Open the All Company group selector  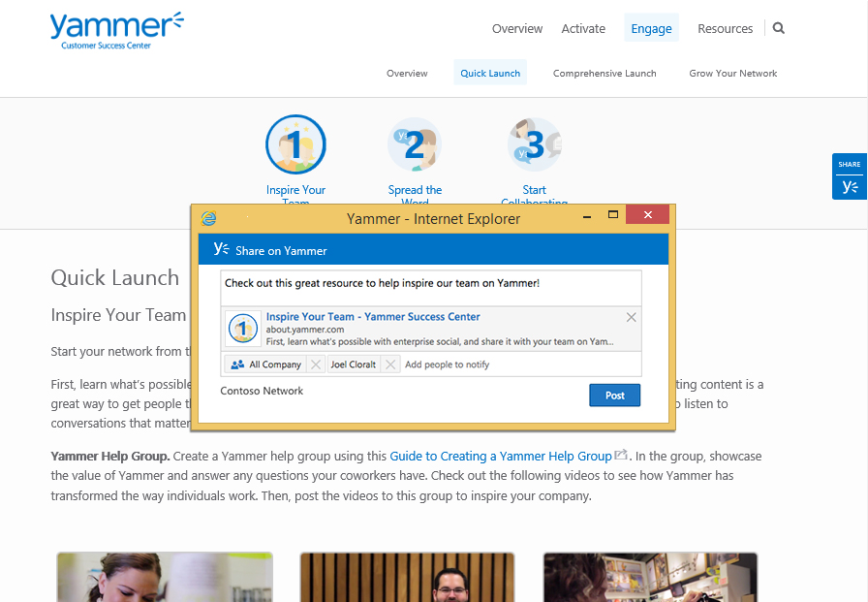[x=272, y=364]
